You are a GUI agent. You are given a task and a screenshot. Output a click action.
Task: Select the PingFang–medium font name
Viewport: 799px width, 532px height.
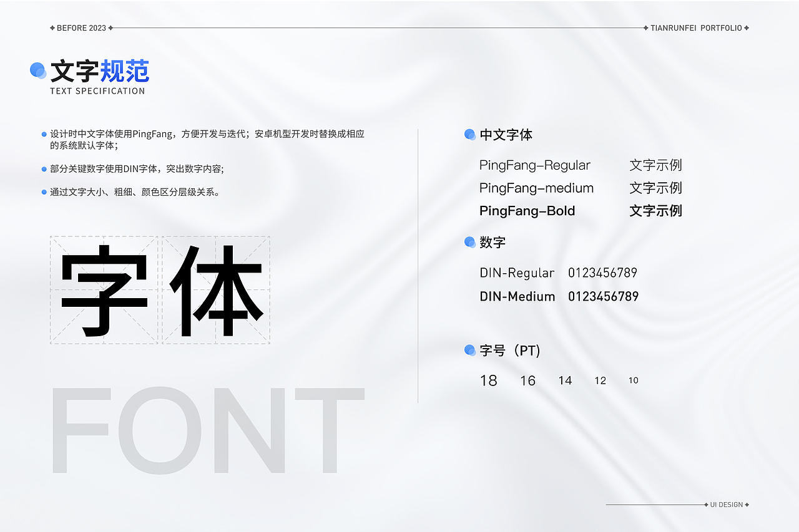[537, 188]
